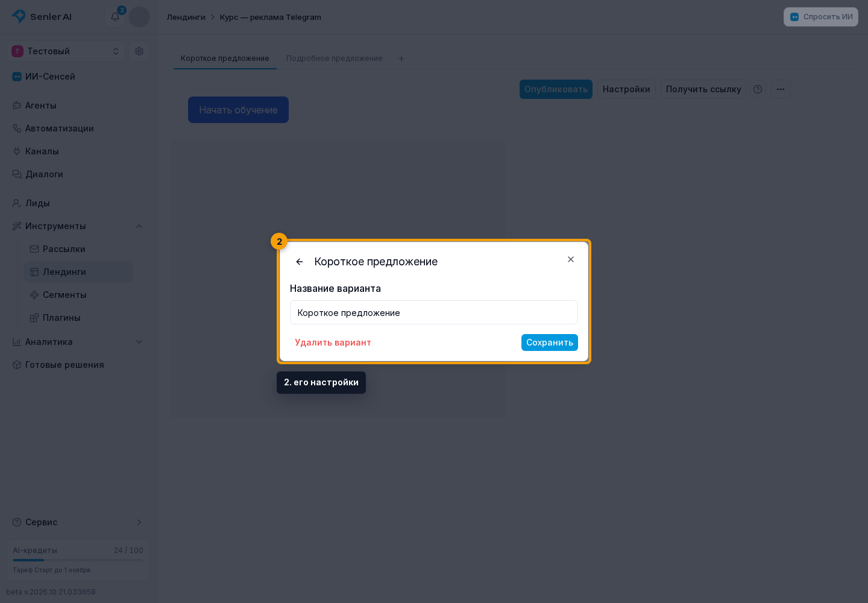Switch to Подробное предложение tab
868x603 pixels.
(335, 58)
